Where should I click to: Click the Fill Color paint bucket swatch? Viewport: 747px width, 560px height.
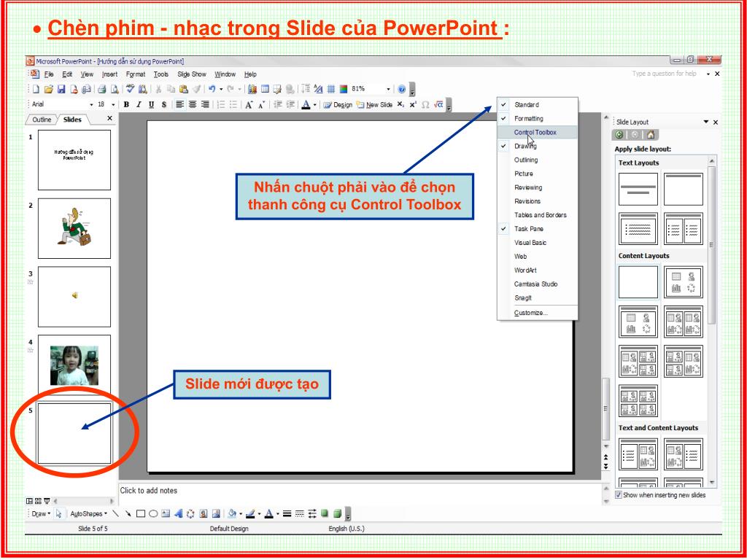pyautogui.click(x=232, y=514)
